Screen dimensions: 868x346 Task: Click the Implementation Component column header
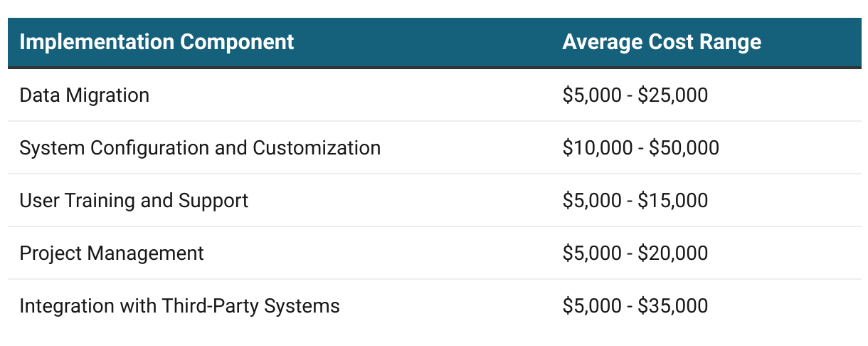click(157, 42)
